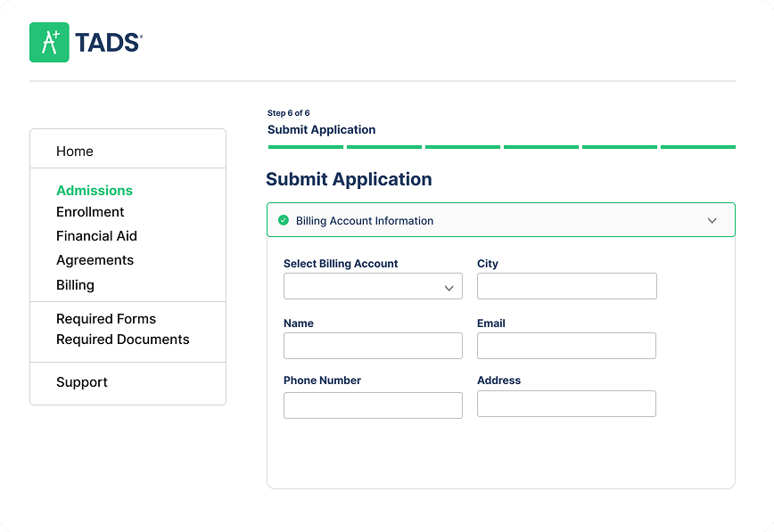Click the City input field

pyautogui.click(x=566, y=286)
